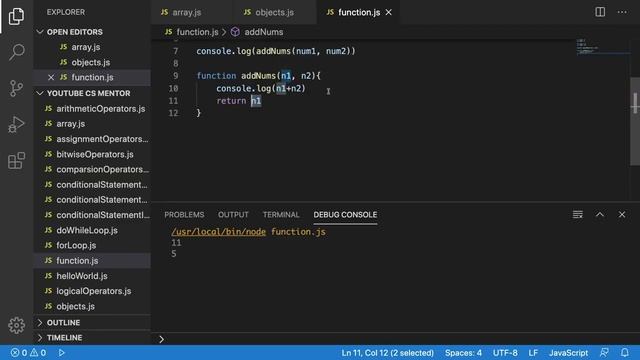Viewport: 640px width, 360px height.
Task: Open editor More Actions ellipsis
Action: (x=622, y=12)
